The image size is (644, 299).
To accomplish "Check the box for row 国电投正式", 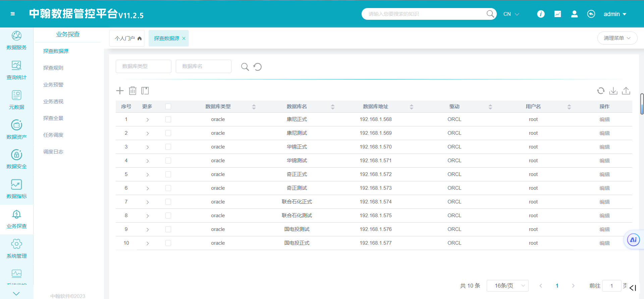I will point(168,243).
